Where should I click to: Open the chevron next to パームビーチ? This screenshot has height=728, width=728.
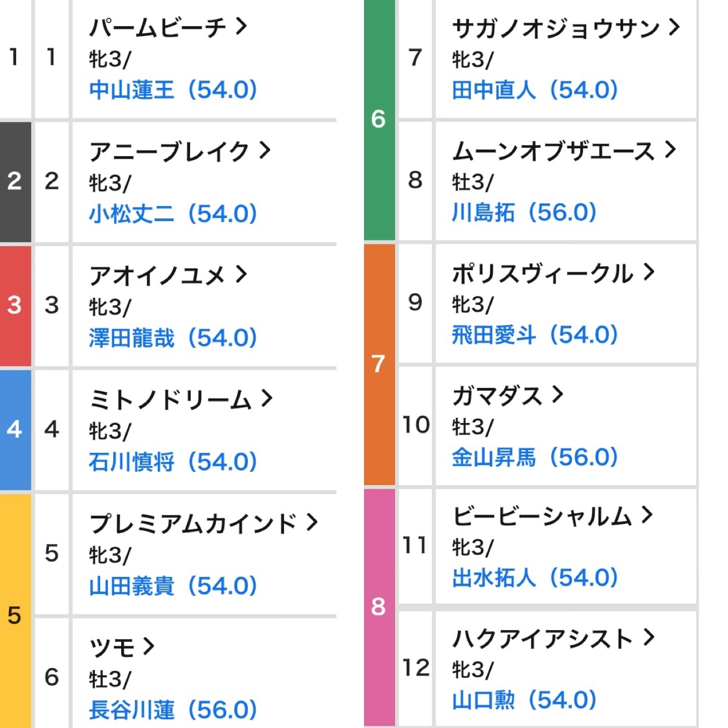[x=241, y=26]
